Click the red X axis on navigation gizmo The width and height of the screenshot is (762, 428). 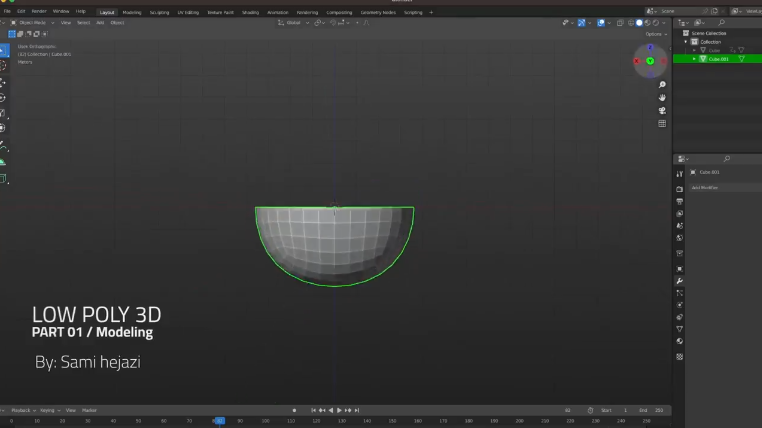(x=637, y=61)
